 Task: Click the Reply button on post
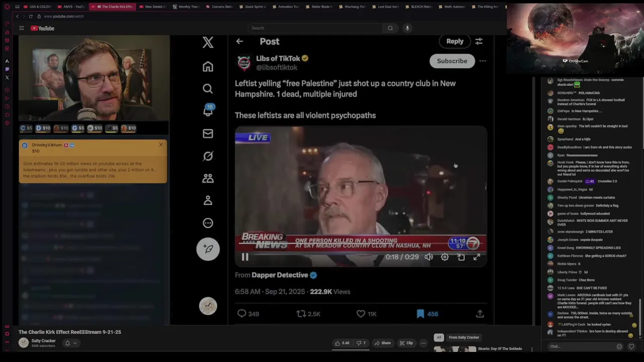(455, 41)
